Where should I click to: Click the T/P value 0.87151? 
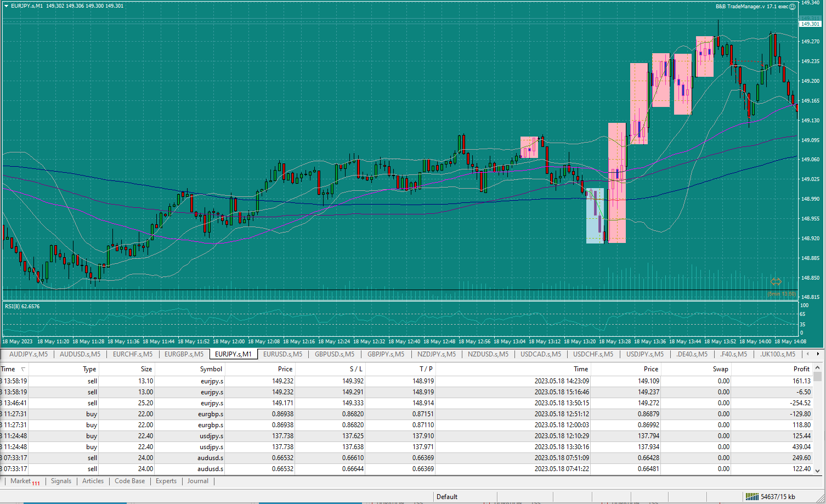click(x=423, y=414)
